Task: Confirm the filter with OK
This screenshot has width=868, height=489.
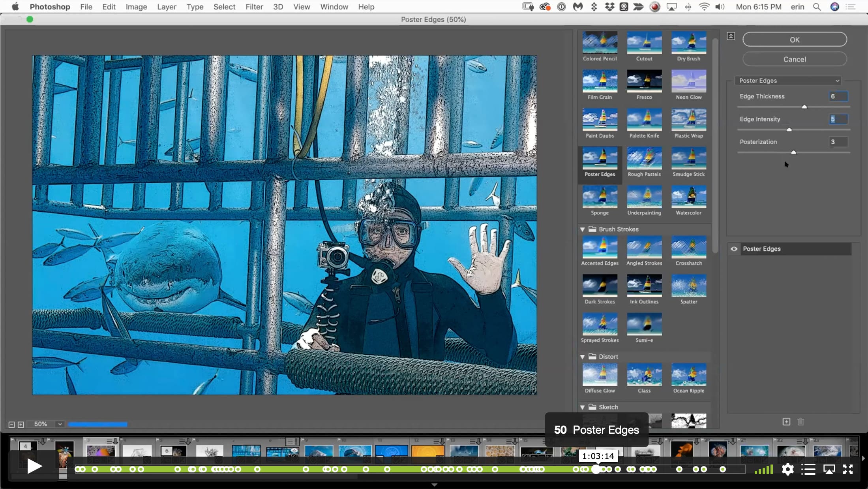Action: (x=794, y=39)
